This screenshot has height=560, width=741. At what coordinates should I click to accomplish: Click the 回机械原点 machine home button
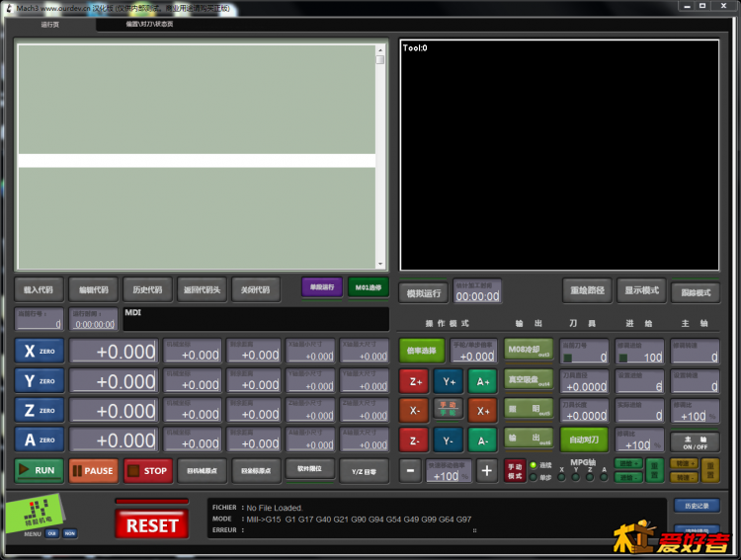(x=202, y=471)
